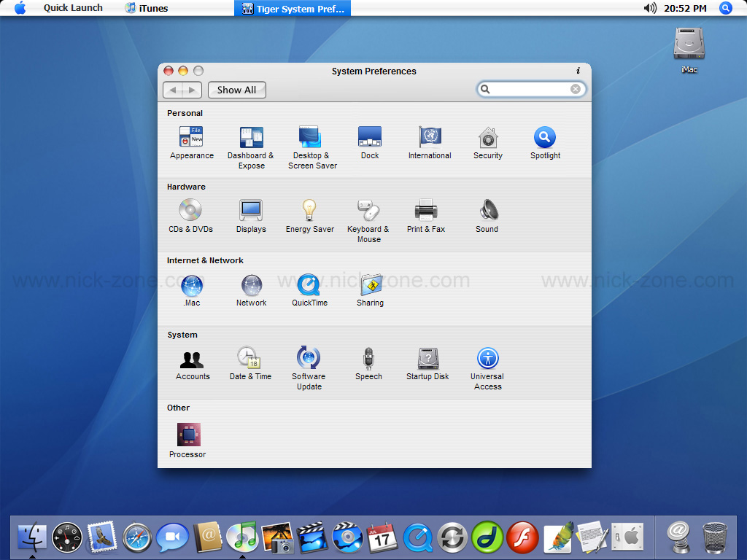Screen dimensions: 747x560
Task: Open the Processor preference pane
Action: tap(187, 440)
